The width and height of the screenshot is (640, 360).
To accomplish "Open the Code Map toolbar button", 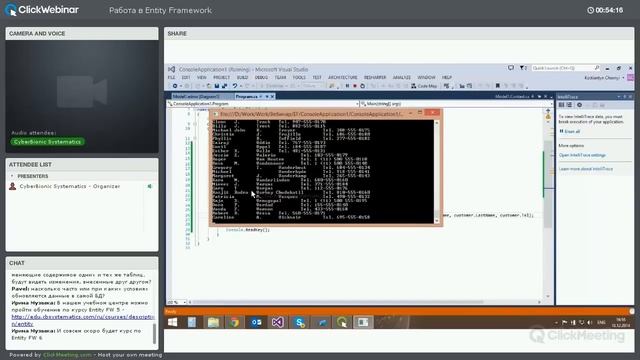I will [424, 86].
